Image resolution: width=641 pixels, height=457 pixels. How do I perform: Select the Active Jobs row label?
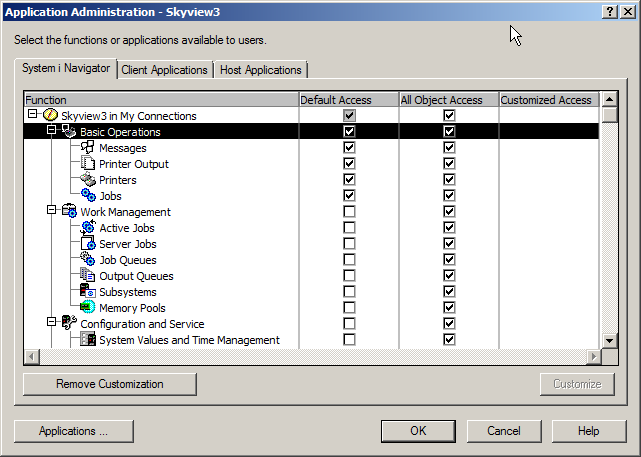pos(127,228)
